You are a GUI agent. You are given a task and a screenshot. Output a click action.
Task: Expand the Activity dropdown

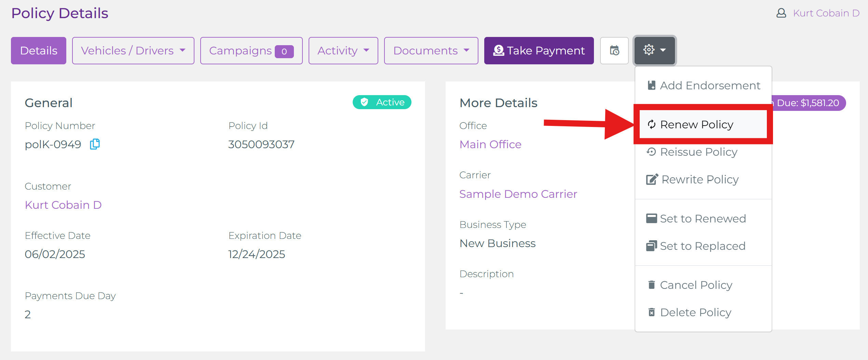pos(343,51)
